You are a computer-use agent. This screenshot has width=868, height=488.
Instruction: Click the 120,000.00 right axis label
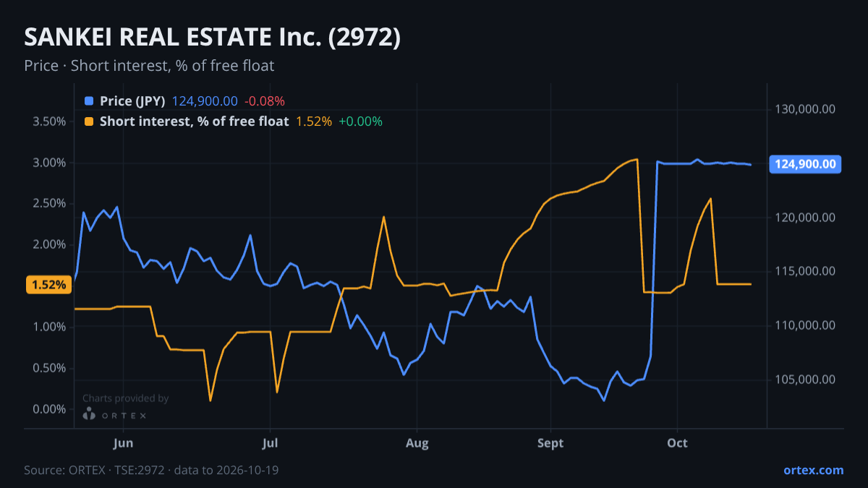[x=806, y=218]
